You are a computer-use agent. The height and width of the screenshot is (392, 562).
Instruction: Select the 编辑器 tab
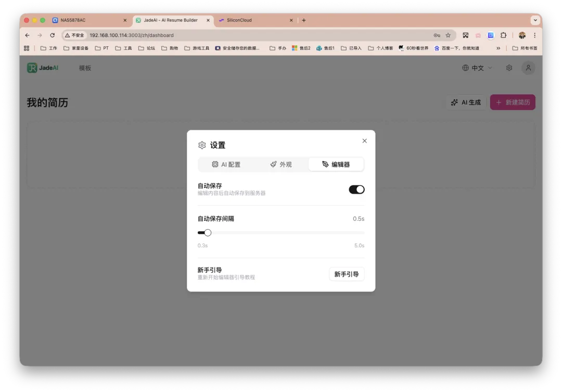(336, 165)
